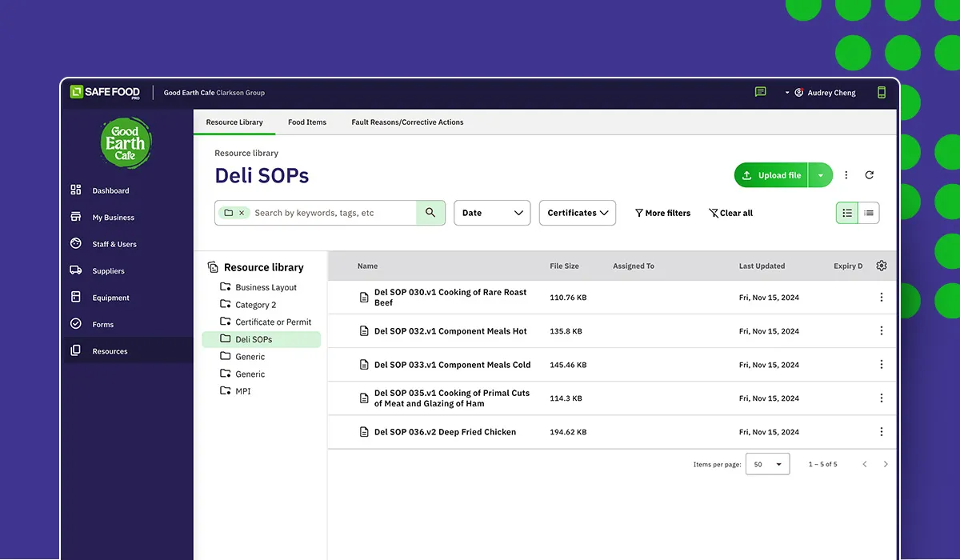Remove the folder filter chip

pyautogui.click(x=242, y=213)
